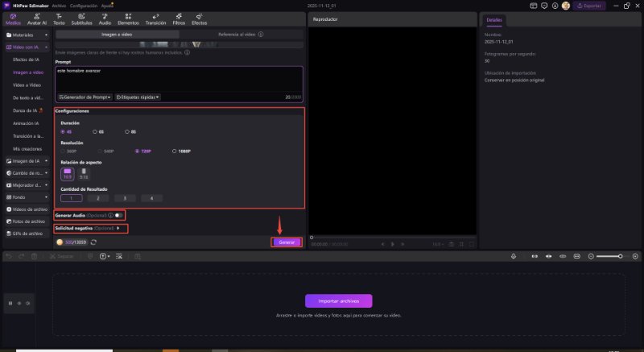
Task: Open the Generador de Prompt dropdown
Action: pos(85,97)
